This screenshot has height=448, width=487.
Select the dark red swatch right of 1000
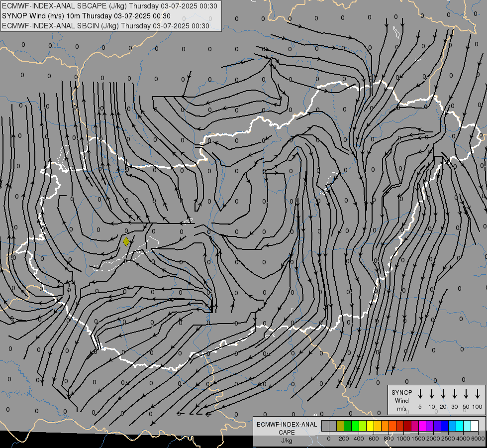pos(407,426)
